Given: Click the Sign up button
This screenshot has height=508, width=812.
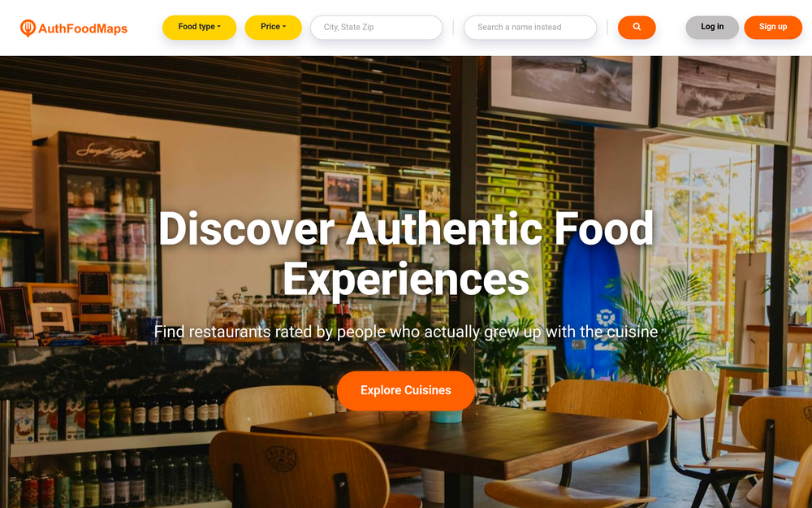Looking at the screenshot, I should [x=773, y=28].
